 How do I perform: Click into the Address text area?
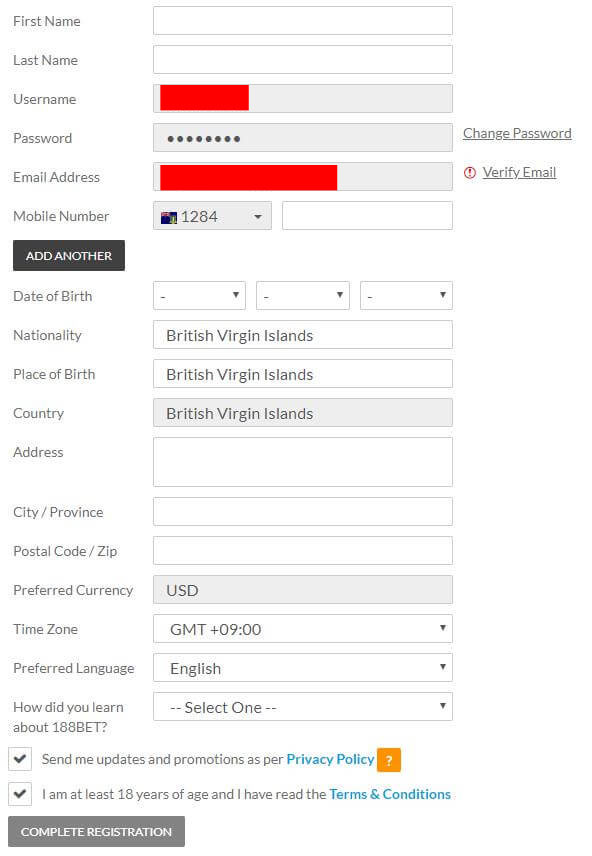(303, 462)
